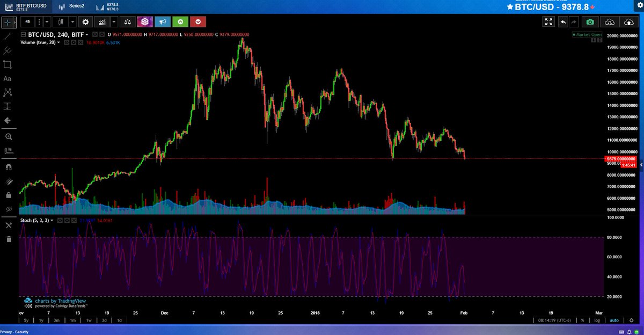Set chart range to 1d

[119, 320]
